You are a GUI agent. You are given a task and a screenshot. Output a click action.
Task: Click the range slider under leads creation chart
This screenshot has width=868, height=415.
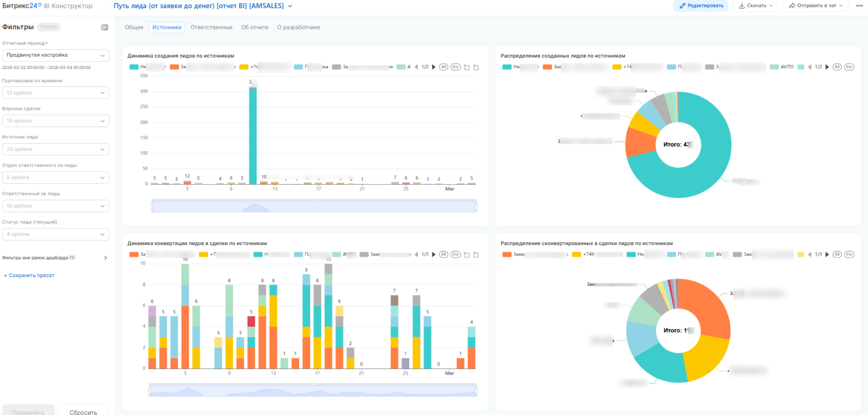[314, 206]
